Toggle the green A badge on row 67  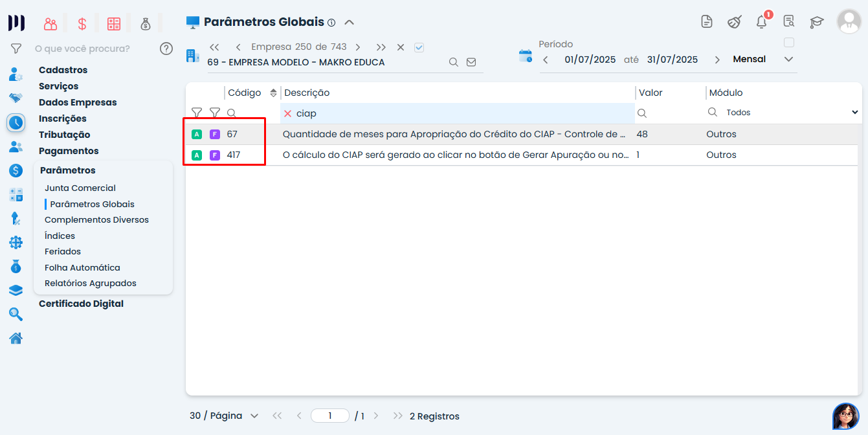(197, 135)
